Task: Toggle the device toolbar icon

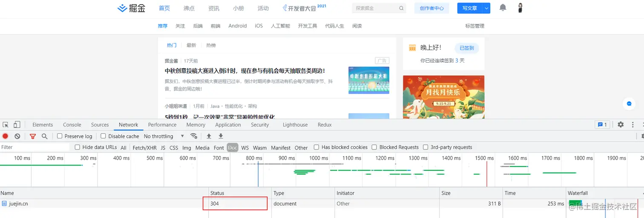Action: click(x=17, y=125)
